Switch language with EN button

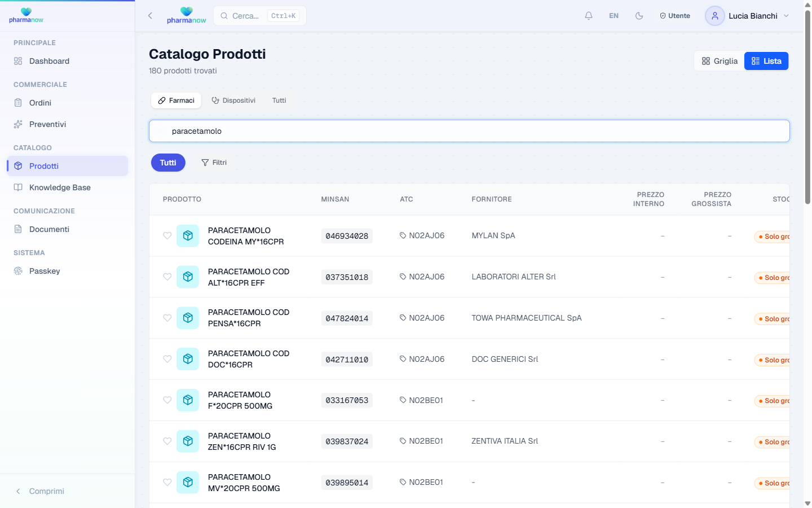(x=614, y=16)
